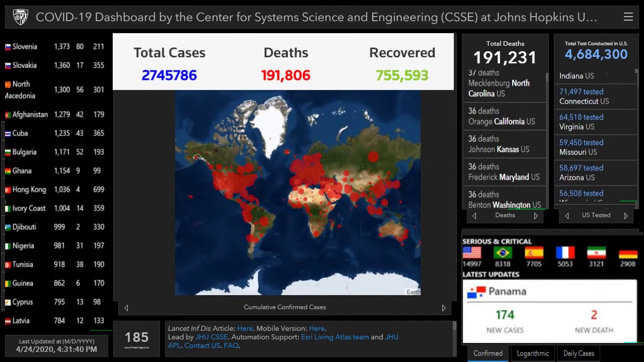Select 'Mecklenburg North Carolina US' deaths entry
The width and height of the screenshot is (644, 362).
pos(504,86)
